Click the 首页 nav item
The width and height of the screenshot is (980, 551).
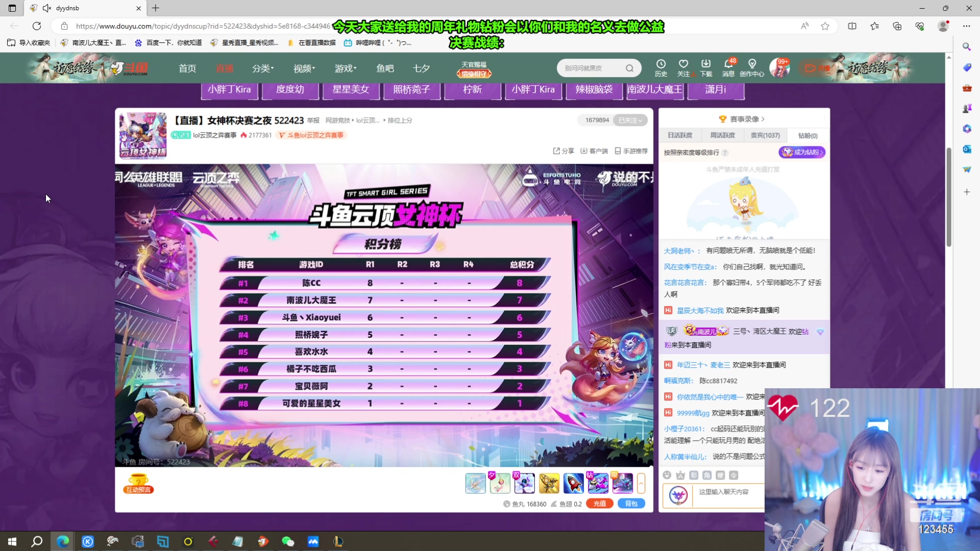point(187,68)
